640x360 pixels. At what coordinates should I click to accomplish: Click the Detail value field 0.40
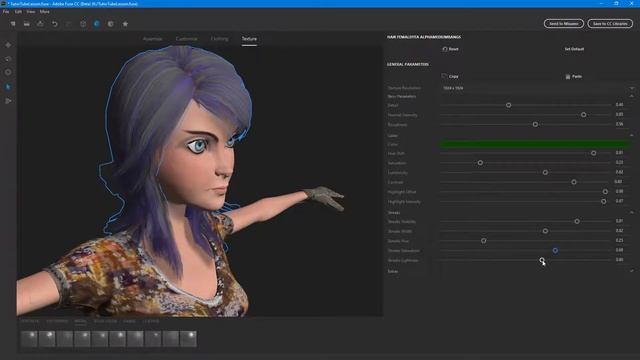(x=619, y=105)
